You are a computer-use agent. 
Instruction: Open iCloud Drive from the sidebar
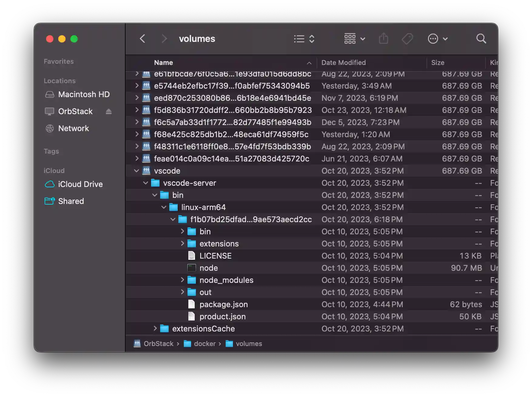tap(80, 184)
